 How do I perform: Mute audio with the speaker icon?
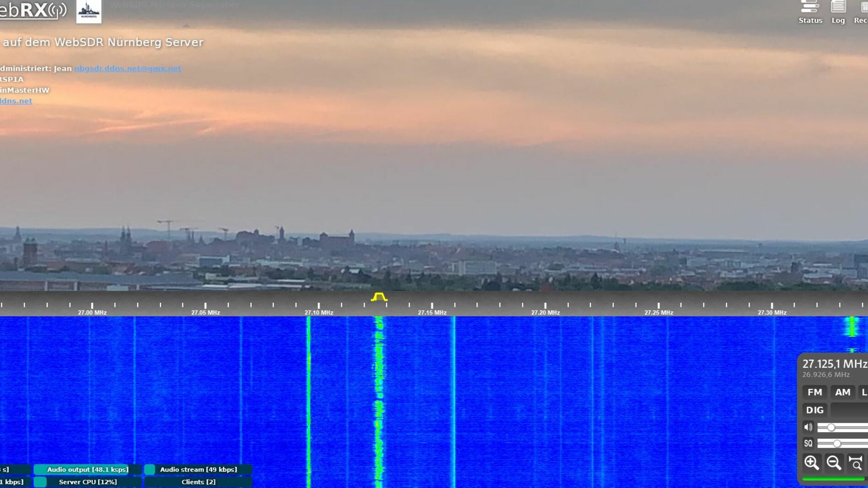[808, 427]
